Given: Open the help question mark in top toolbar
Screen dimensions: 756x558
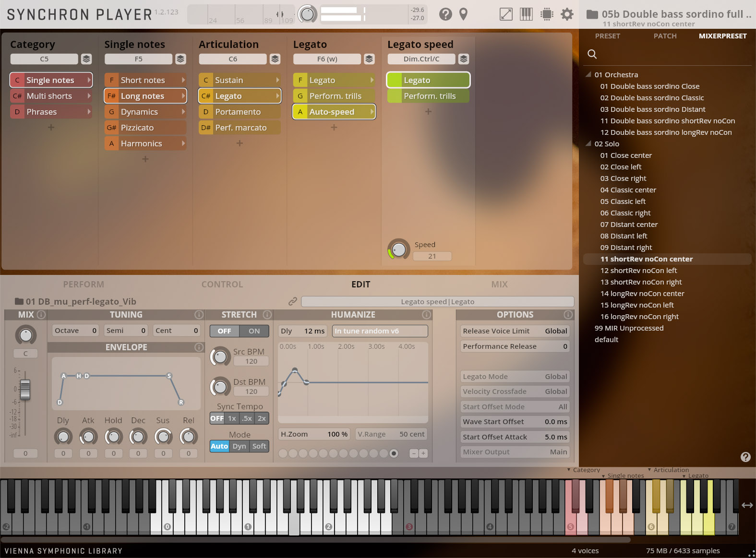Looking at the screenshot, I should point(445,14).
